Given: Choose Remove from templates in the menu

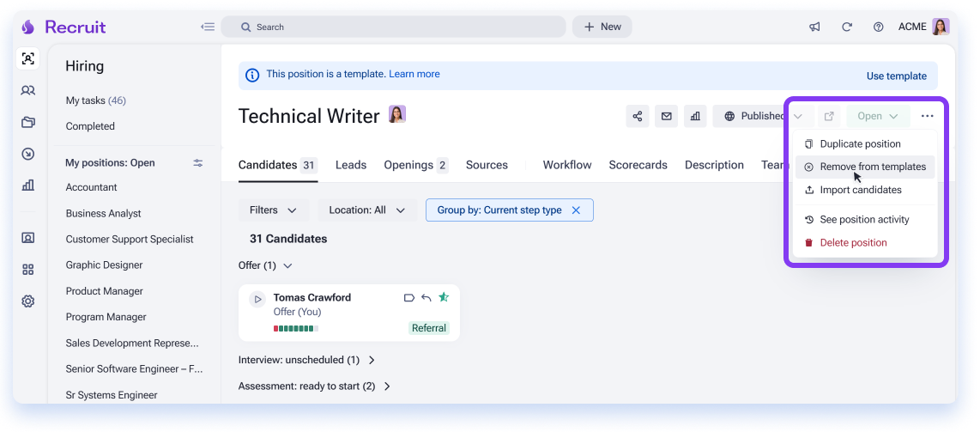Looking at the screenshot, I should point(865,167).
